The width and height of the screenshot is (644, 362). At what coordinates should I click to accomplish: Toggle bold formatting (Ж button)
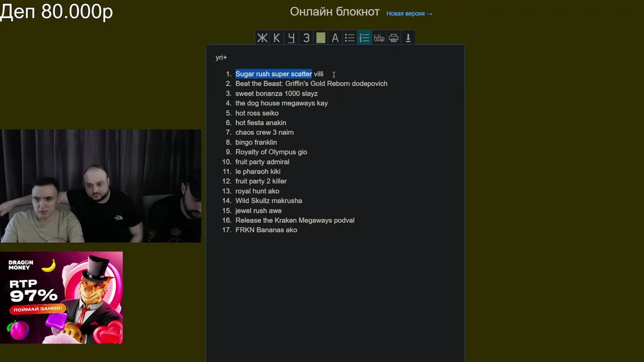(262, 38)
